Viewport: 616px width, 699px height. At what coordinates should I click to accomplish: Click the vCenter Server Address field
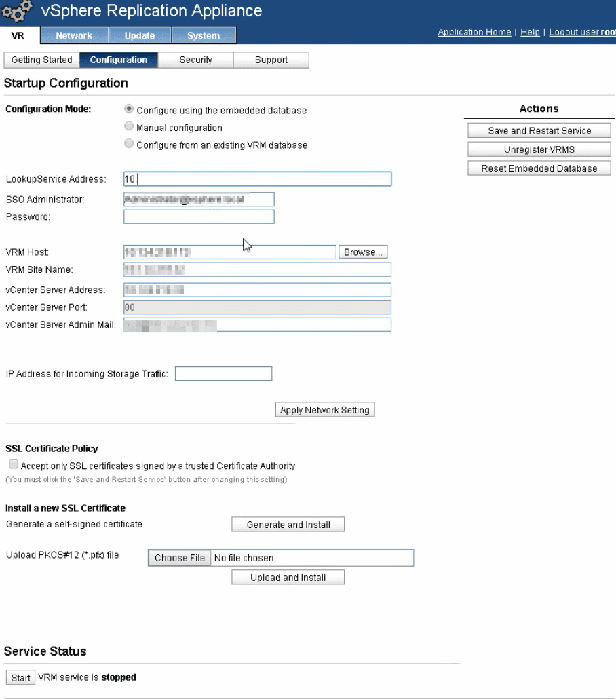pos(257,290)
